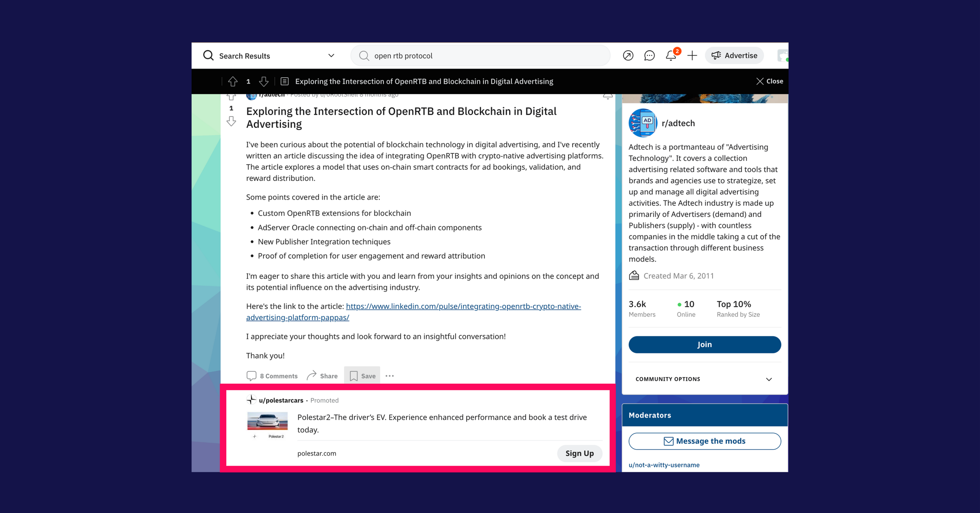Click the search field with open rtb protocol
This screenshot has width=980, height=513.
480,56
